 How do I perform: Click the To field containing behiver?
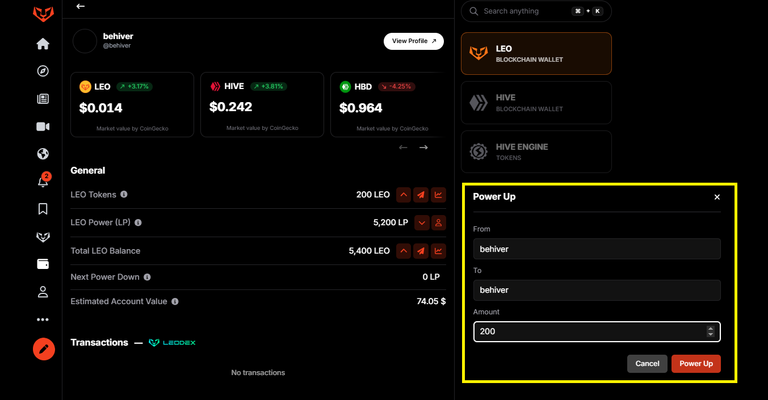[x=597, y=290]
